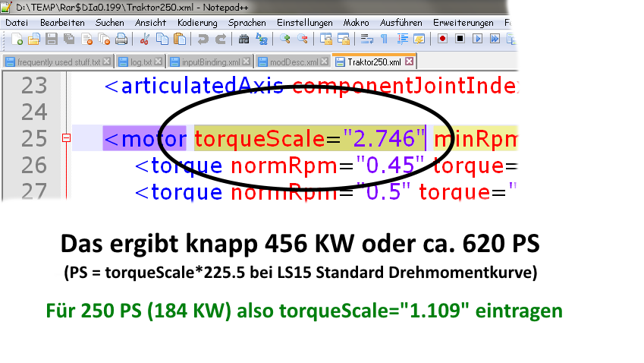This screenshot has width=644, height=363.
Task: Click the Open file folder icon
Action: point(33,39)
